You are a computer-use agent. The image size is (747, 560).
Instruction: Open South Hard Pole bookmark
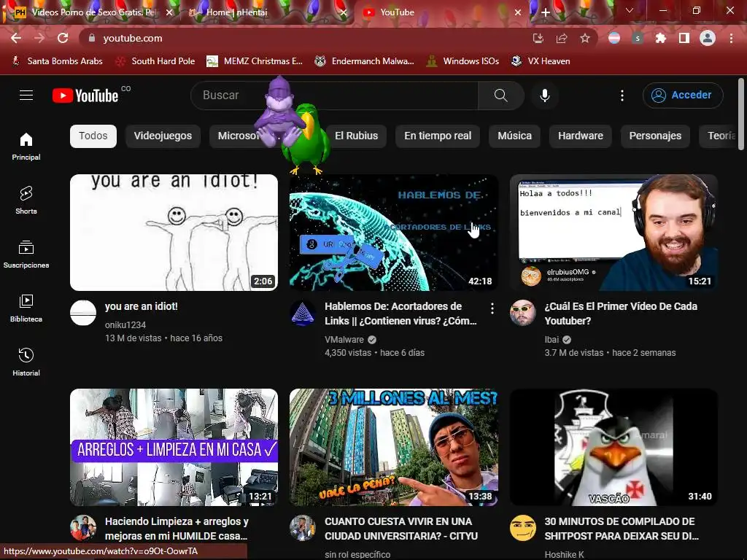[156, 61]
